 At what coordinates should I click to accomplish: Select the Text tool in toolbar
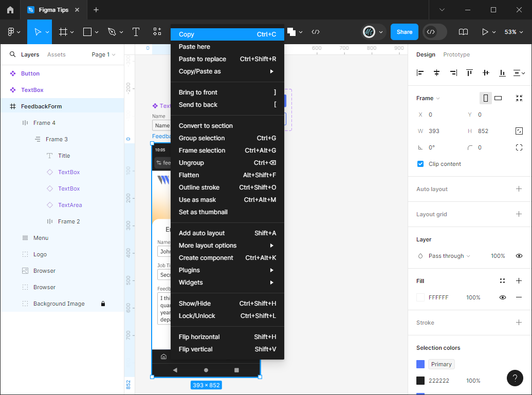click(136, 32)
